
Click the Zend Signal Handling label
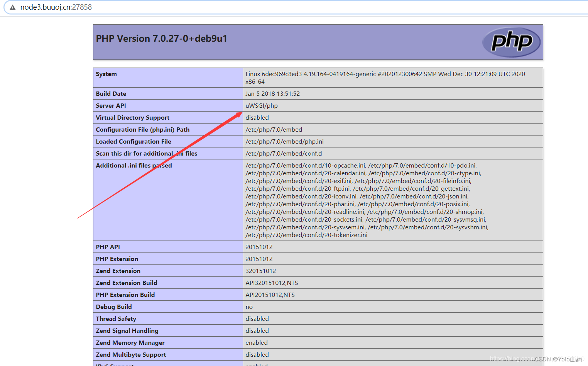point(127,331)
